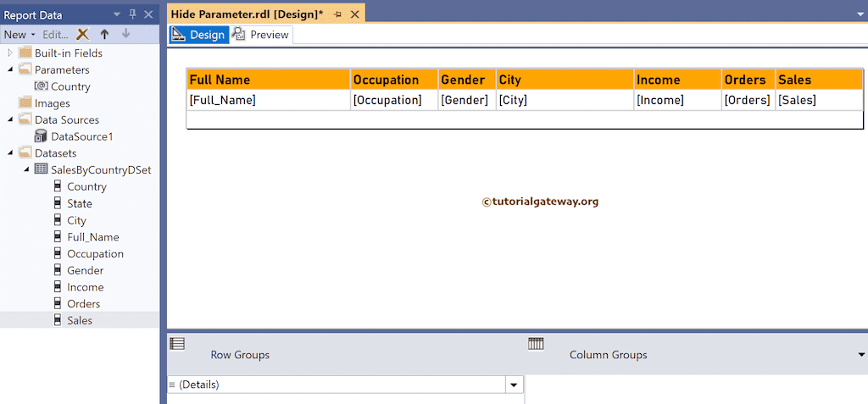Collapse the Parameters folder
The height and width of the screenshot is (404, 868).
pyautogui.click(x=10, y=69)
